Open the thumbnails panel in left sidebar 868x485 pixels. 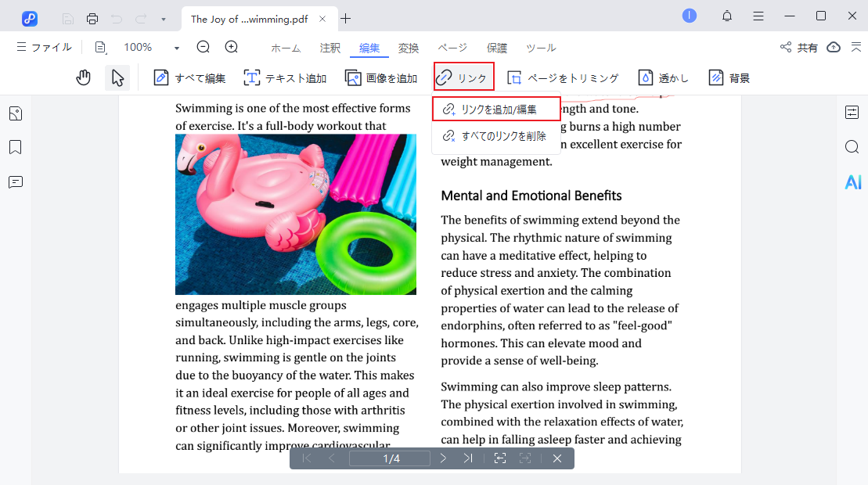pos(16,113)
